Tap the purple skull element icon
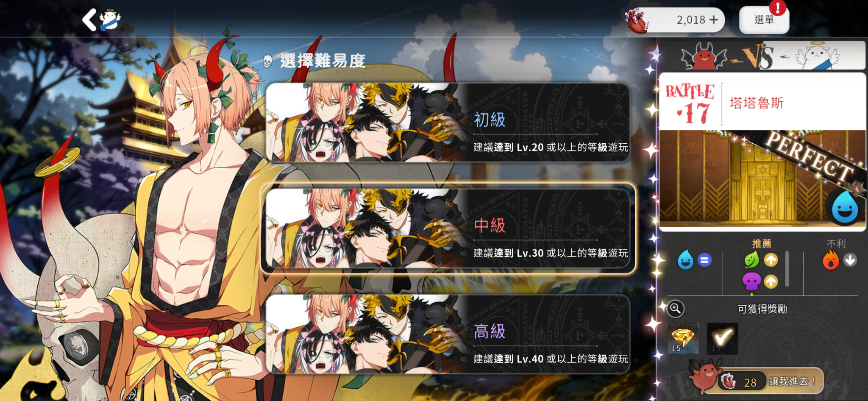The width and height of the screenshot is (868, 401). [x=751, y=281]
